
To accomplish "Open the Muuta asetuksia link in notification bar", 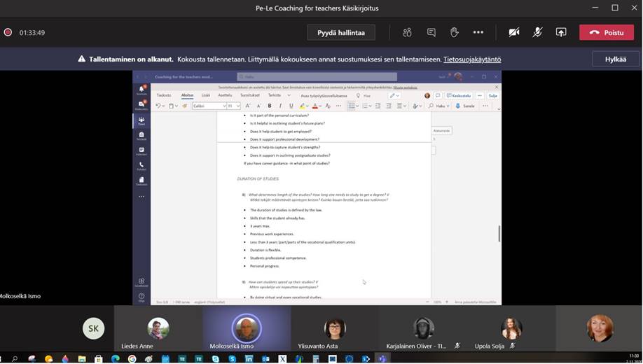I will coord(405,87).
